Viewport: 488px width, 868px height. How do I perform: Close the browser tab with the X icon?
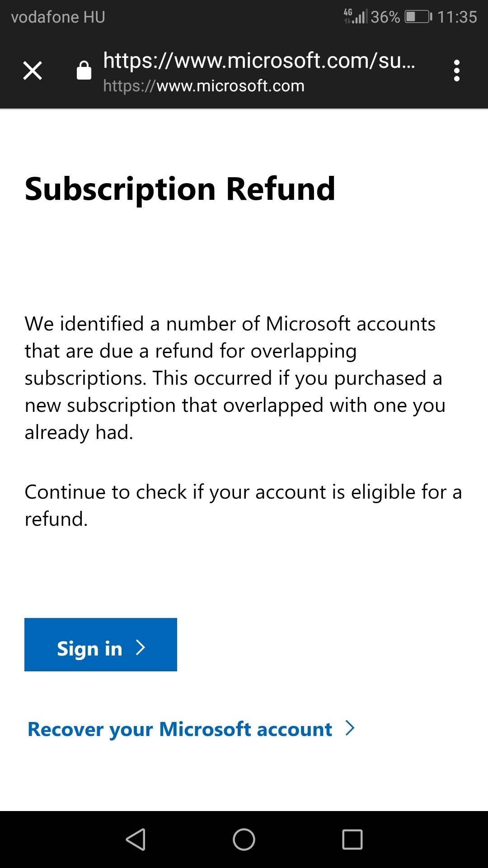tap(33, 71)
